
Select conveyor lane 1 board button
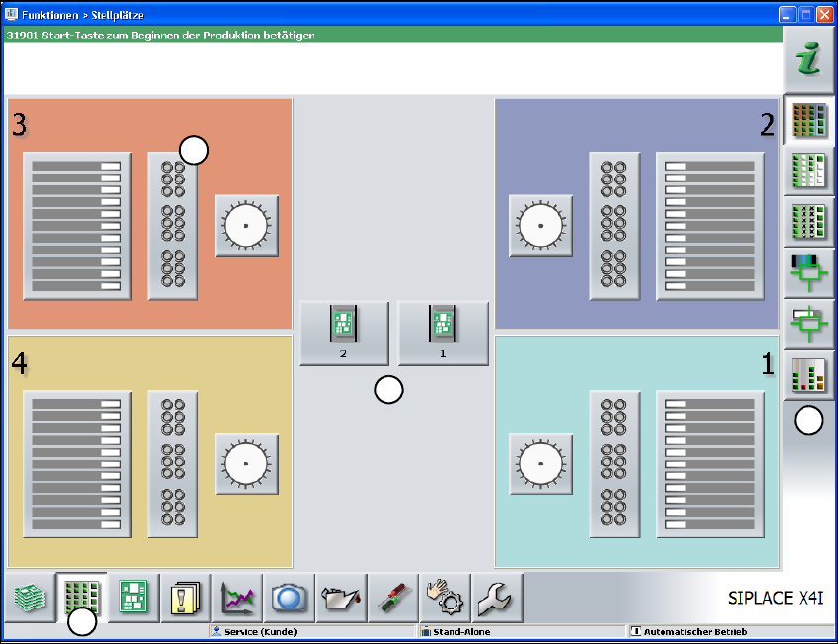pos(443,333)
